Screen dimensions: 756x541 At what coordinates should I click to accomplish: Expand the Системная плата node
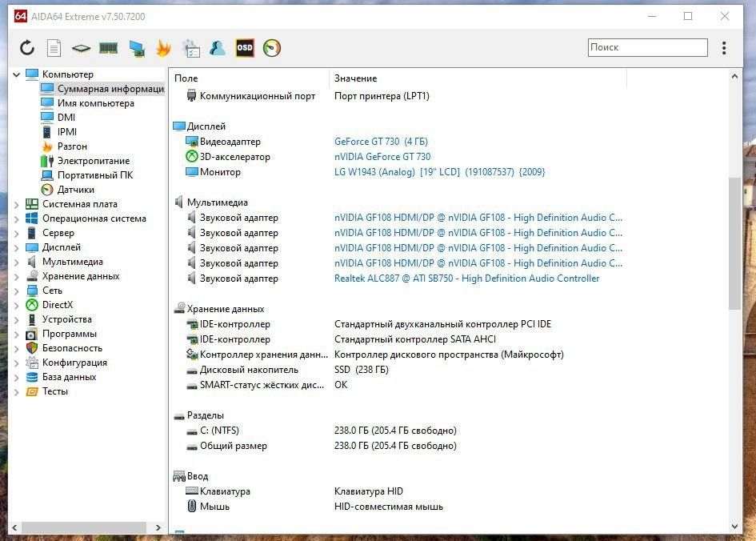coord(16,204)
